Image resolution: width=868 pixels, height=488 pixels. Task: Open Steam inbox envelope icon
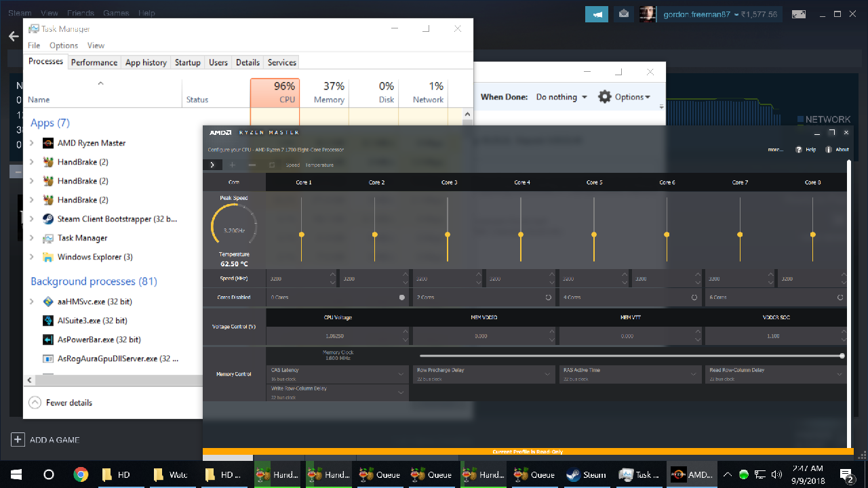point(624,14)
